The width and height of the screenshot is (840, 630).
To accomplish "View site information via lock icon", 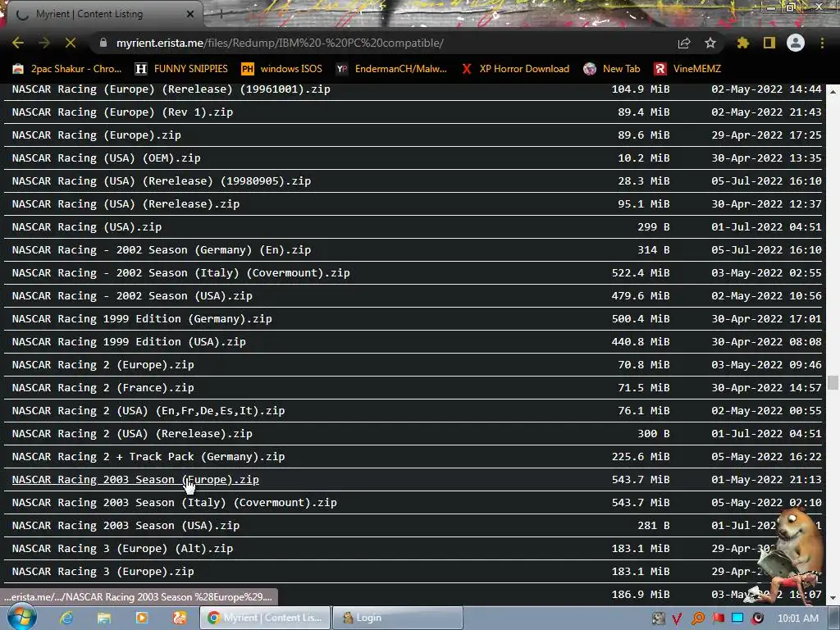I will coord(103,43).
